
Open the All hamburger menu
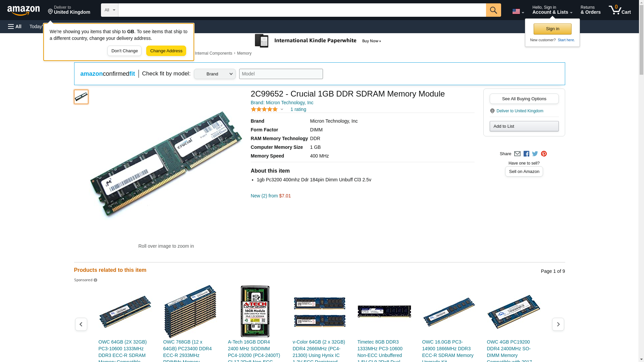point(15,26)
